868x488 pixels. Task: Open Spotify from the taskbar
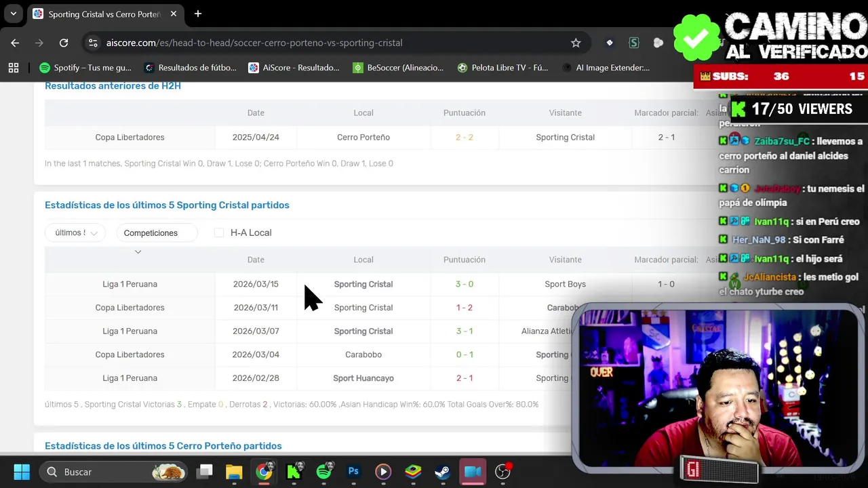323,472
